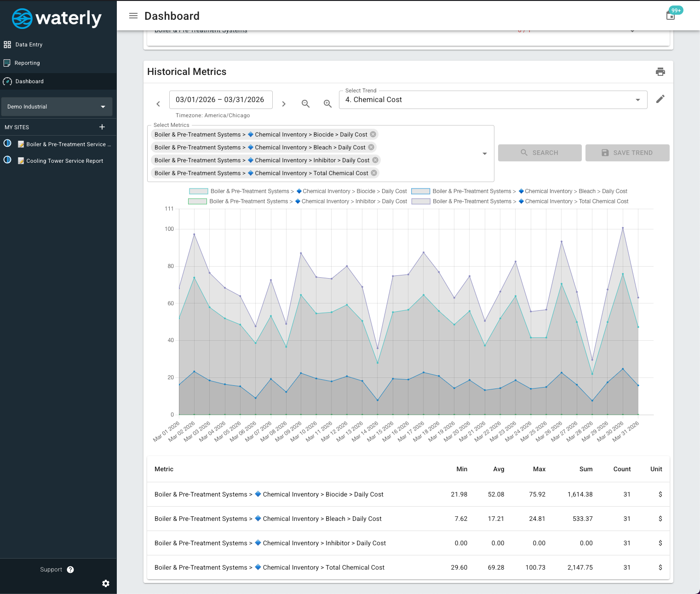Open the Cooling Tower Service Report site
This screenshot has width=700, height=594.
click(60, 161)
